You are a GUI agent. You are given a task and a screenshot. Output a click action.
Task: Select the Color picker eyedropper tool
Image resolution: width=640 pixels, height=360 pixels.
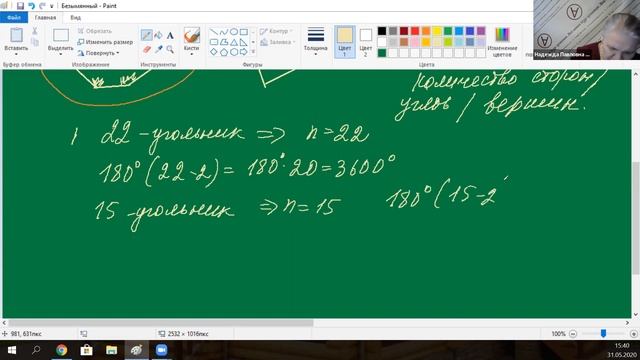(x=158, y=49)
